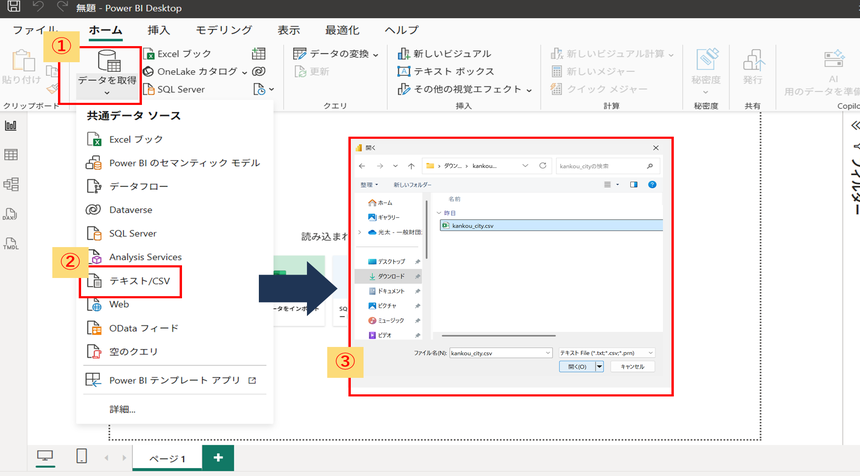Open TMDL view from the left sidebar
This screenshot has height=476, width=860.
(x=11, y=243)
